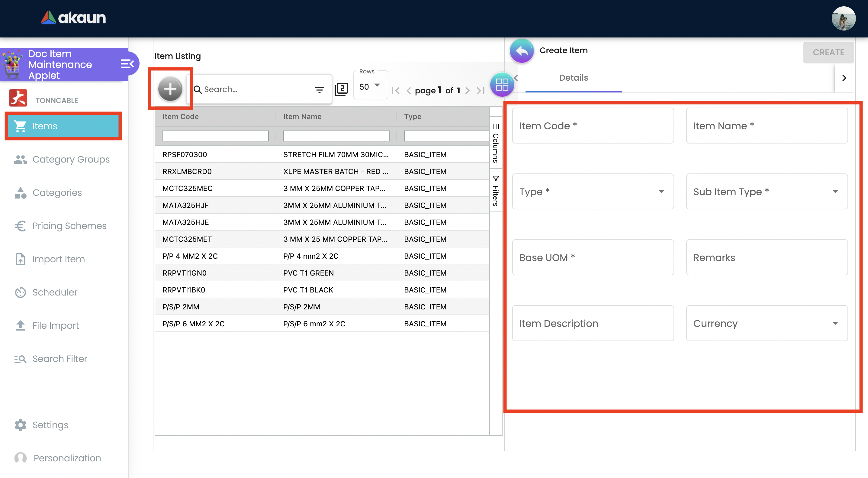Click the Item Code input field
Image resolution: width=868 pixels, height=478 pixels.
click(x=593, y=126)
